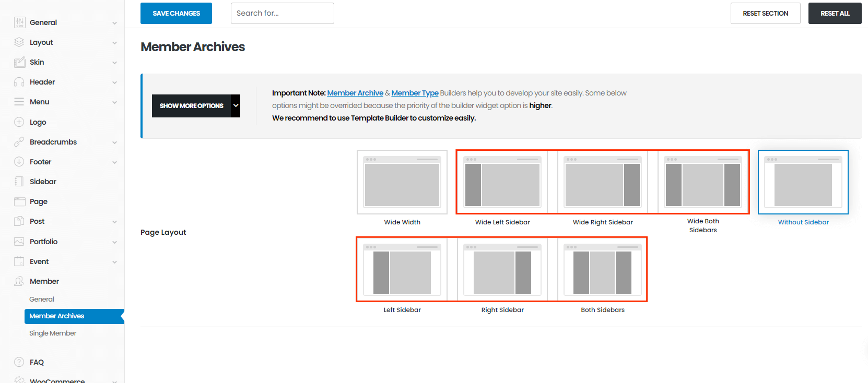Viewport: 868px width, 383px height.
Task: Focus the Search for... input field
Action: click(282, 13)
